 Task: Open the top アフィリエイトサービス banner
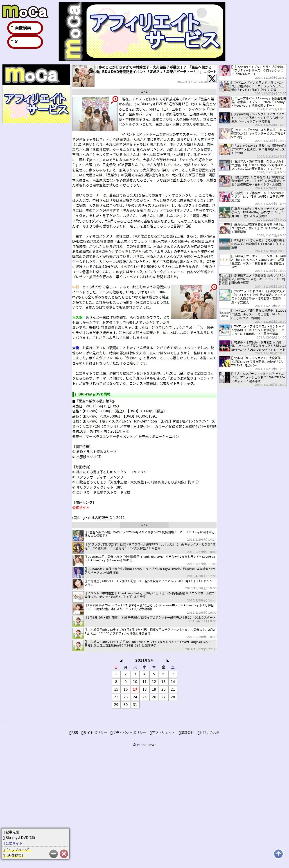click(x=142, y=31)
